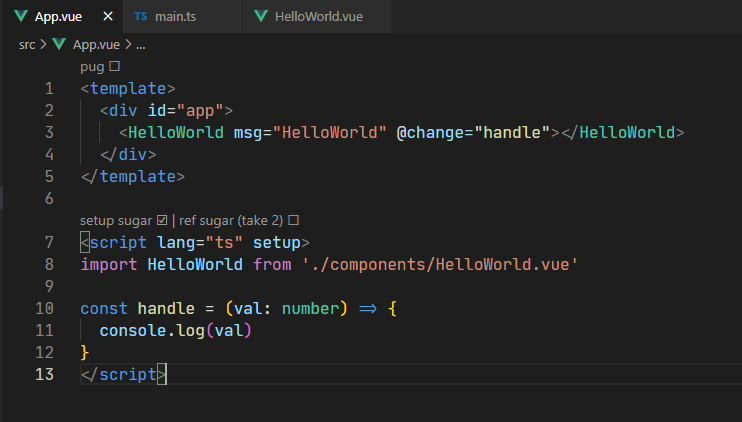The height and width of the screenshot is (422, 742).
Task: Click the ref sugar (take 2) label
Action: [x=231, y=221]
